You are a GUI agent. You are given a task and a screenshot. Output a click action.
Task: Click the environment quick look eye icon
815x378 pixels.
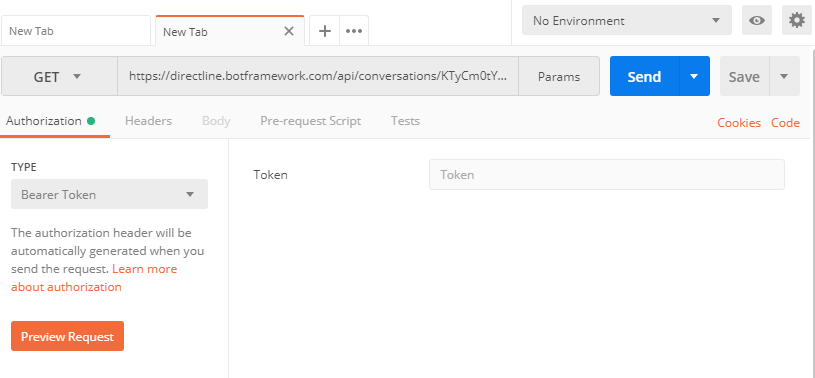[x=757, y=20]
